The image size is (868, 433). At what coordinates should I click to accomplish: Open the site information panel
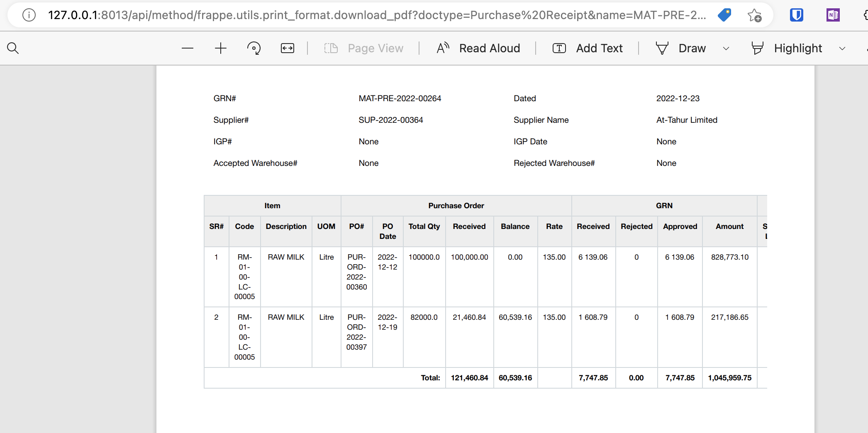[x=29, y=15]
